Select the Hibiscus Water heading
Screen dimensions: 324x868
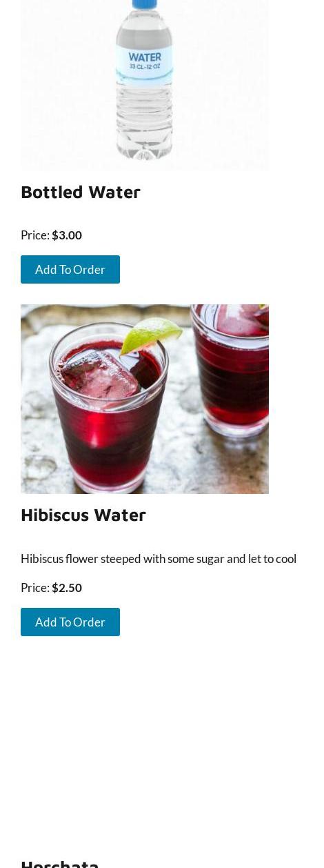(x=83, y=515)
